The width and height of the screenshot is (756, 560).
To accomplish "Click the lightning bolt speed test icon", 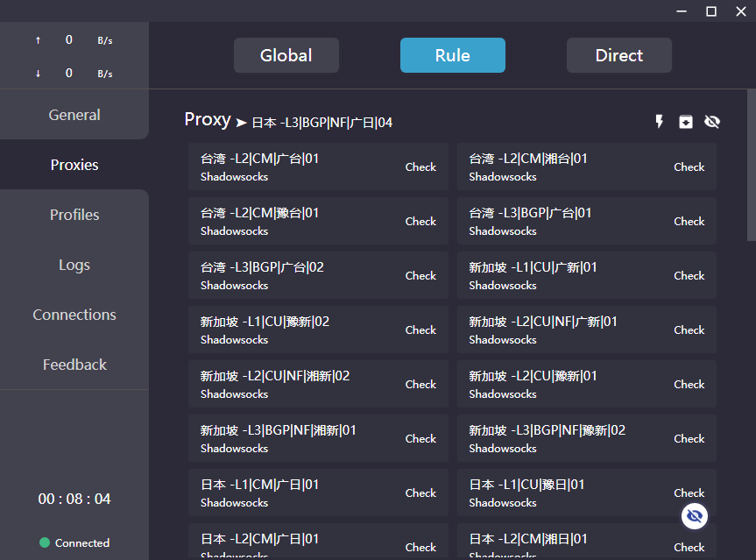I will (660, 122).
